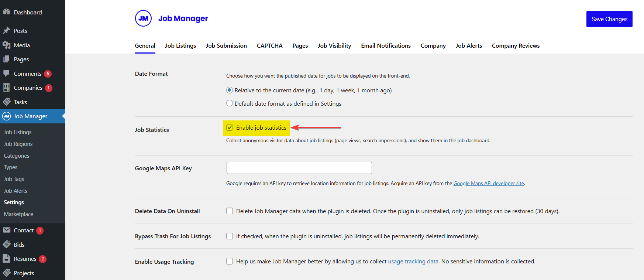The image size is (644, 280).
Task: Click the Companies building icon
Action: click(x=6, y=88)
